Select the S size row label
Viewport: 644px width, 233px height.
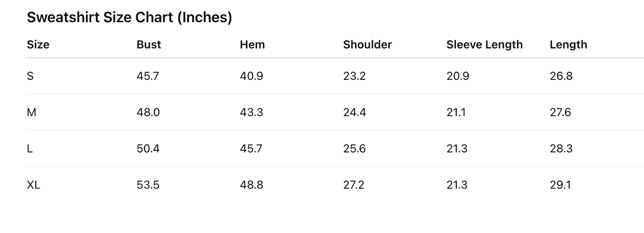coord(30,76)
